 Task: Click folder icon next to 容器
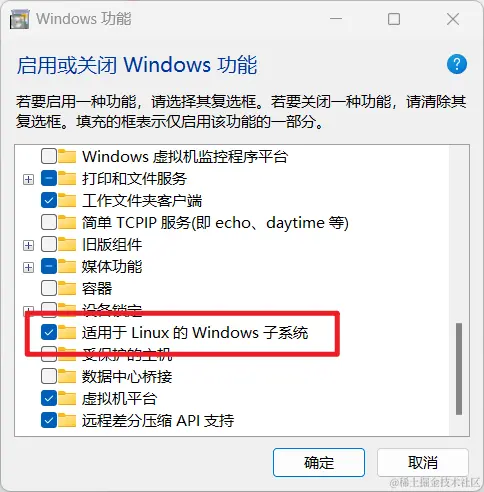coord(67,288)
